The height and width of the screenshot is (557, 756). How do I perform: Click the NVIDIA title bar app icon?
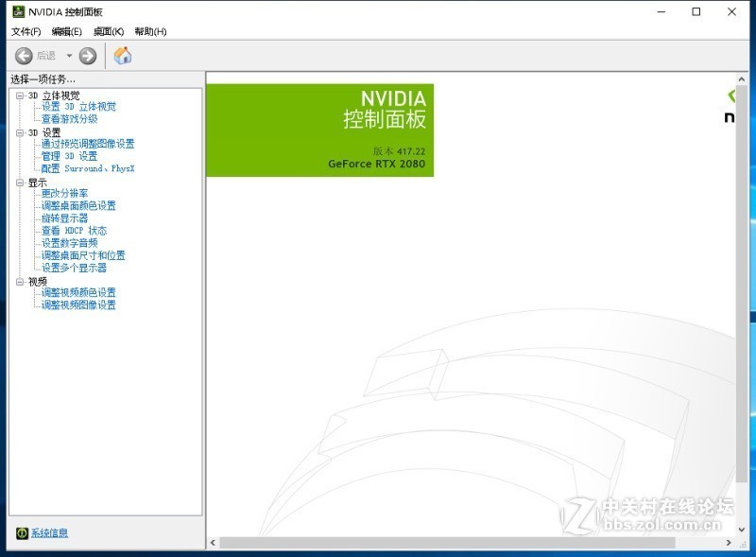[x=18, y=11]
